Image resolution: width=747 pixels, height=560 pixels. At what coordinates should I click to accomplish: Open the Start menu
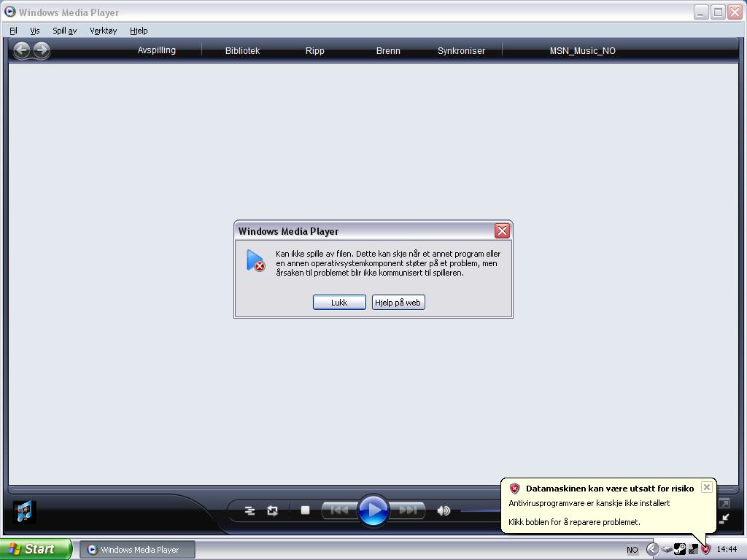[x=36, y=549]
